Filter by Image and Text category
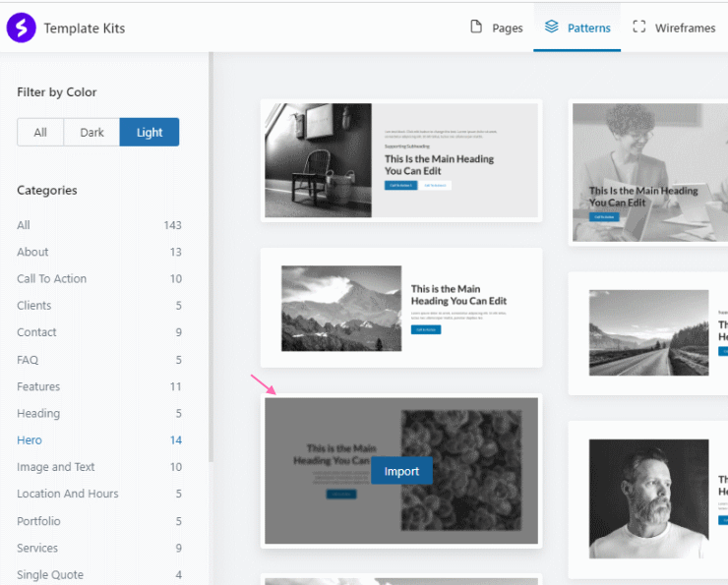 pyautogui.click(x=99, y=467)
